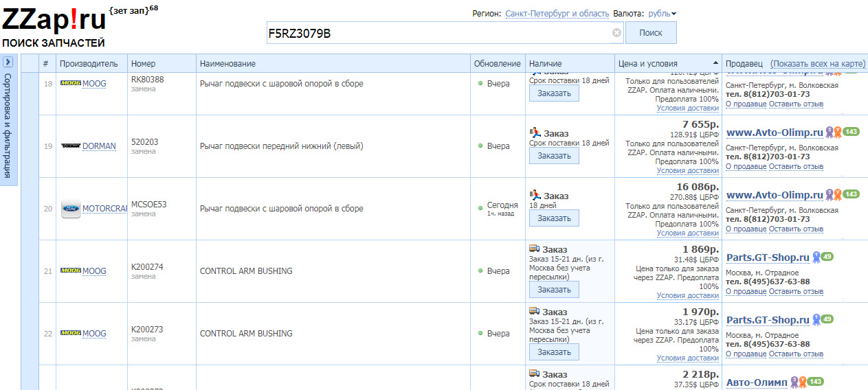Viewport: 868px width, 390px height.
Task: Open Parts.GT-Shop.ru seller link in row 22
Action: [x=768, y=320]
